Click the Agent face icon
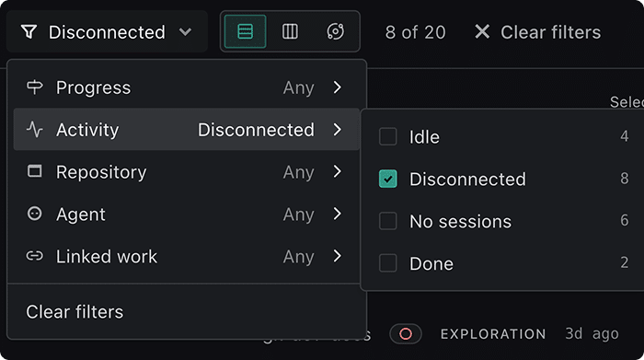Viewport: 644px width, 360px height. pyautogui.click(x=35, y=214)
